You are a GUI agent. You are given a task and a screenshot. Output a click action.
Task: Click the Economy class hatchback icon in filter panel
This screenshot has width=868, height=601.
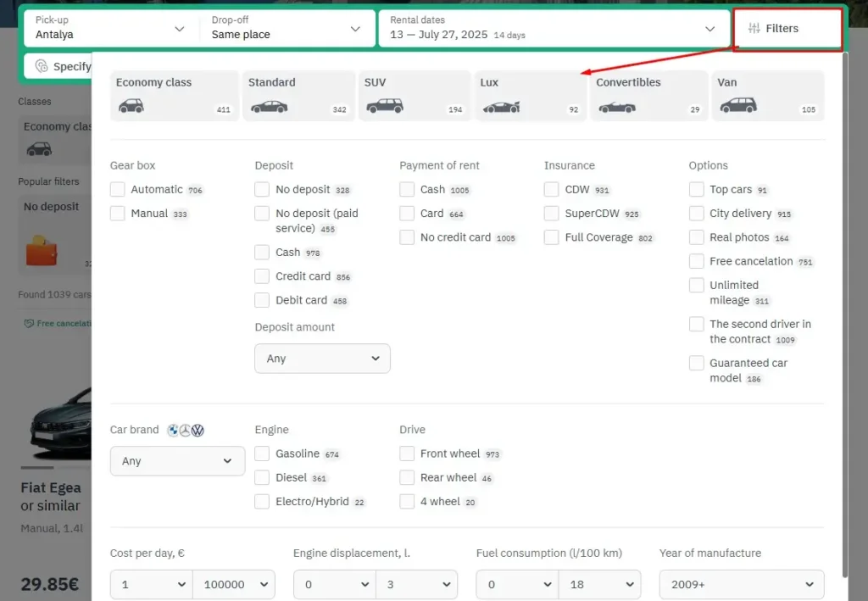pyautogui.click(x=131, y=105)
